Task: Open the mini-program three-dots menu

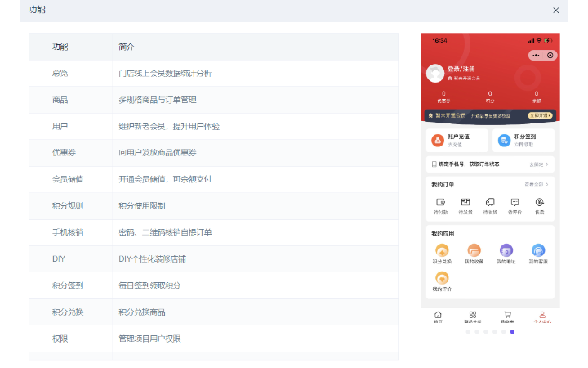Action: (x=536, y=56)
